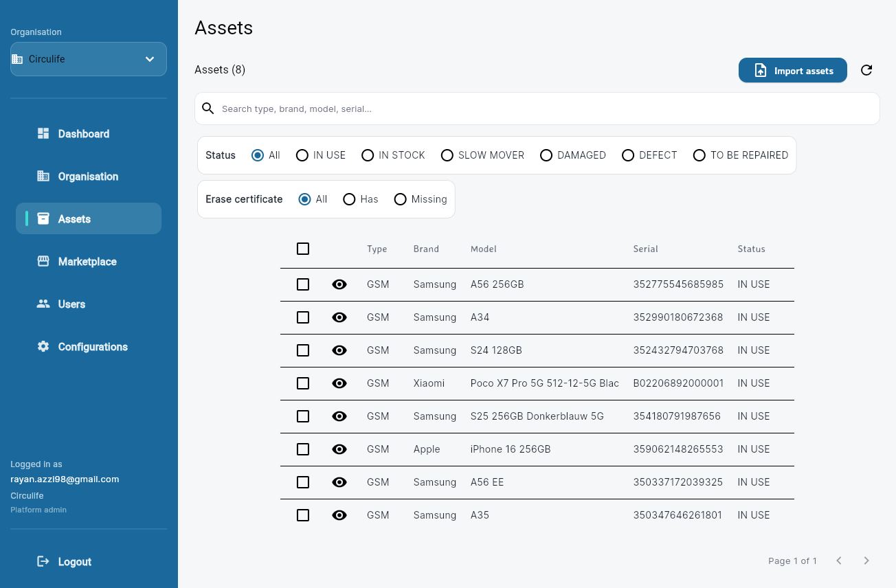Open the Dashboard section from the sidebar
The width and height of the screenshot is (896, 588).
(x=83, y=134)
